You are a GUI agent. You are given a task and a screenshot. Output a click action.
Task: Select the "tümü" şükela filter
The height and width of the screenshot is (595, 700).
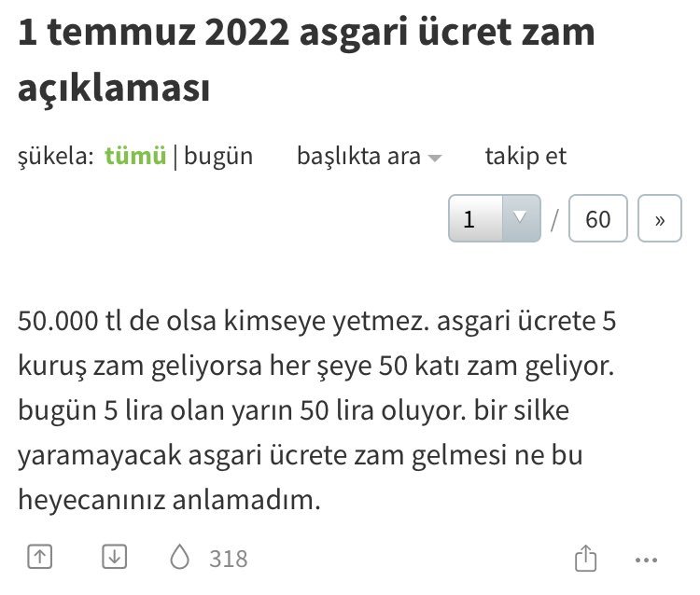(x=135, y=157)
